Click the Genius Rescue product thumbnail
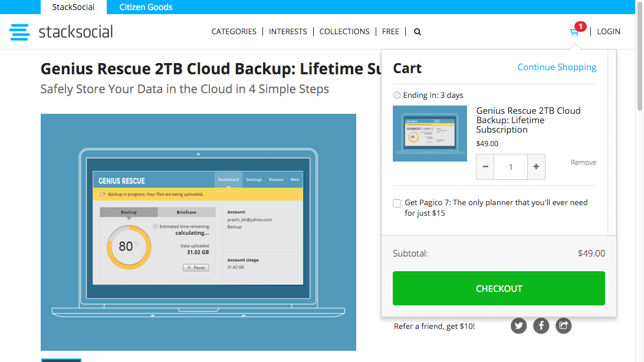This screenshot has width=644, height=362. 430,133
